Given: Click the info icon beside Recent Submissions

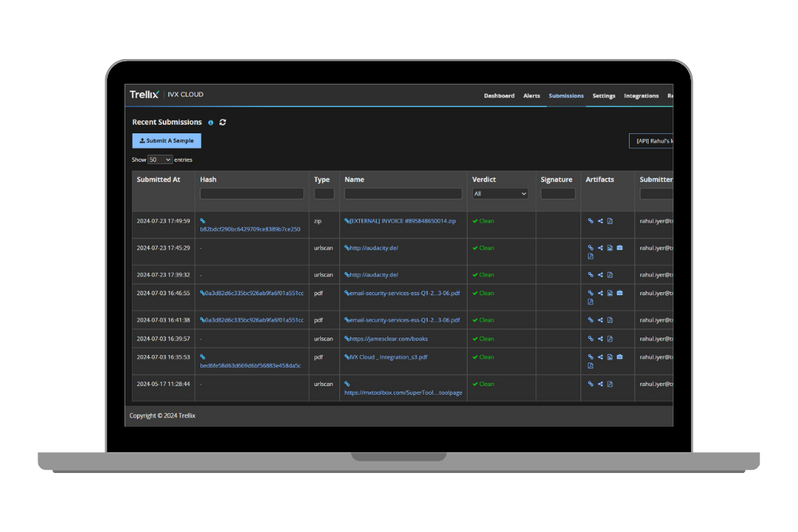Looking at the screenshot, I should click(x=211, y=123).
